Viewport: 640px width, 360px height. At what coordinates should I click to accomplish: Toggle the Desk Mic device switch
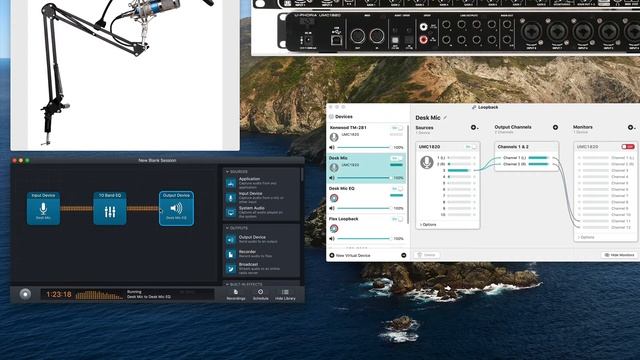click(x=397, y=158)
